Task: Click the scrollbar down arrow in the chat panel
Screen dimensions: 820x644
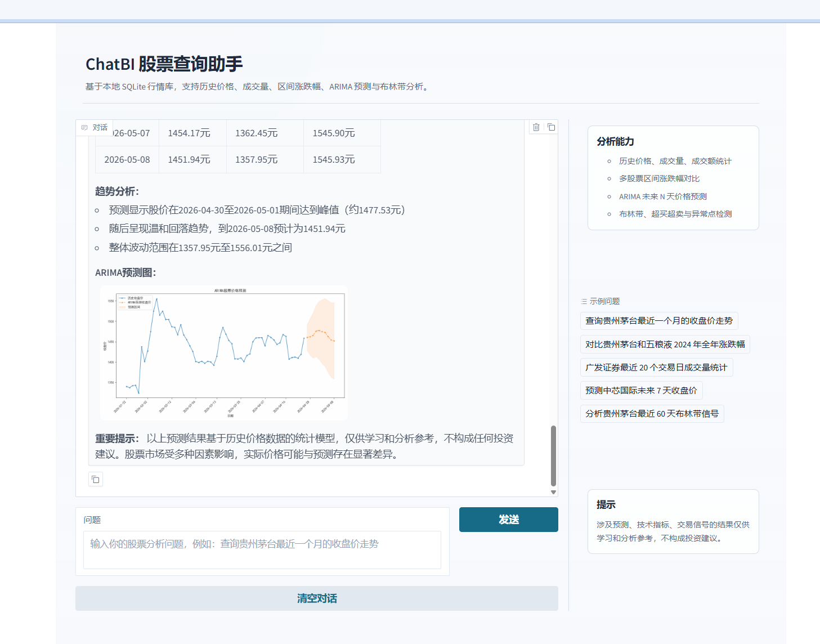Action: click(x=553, y=492)
